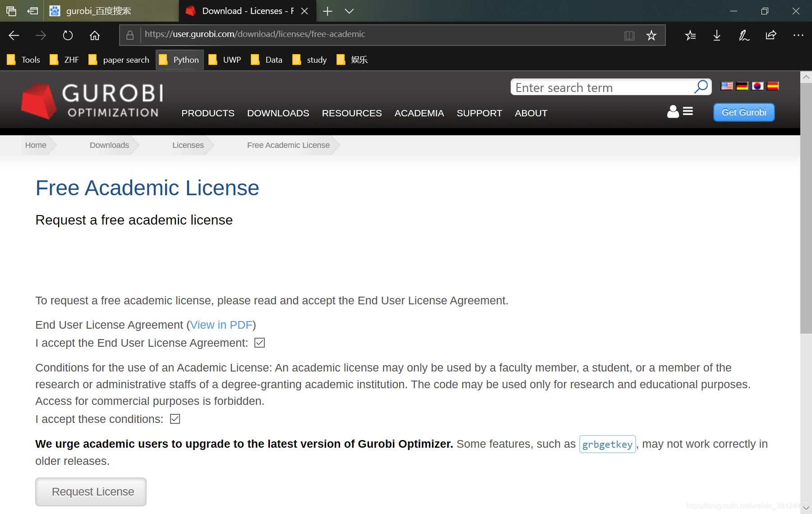Open reading view icon in address bar

pyautogui.click(x=629, y=36)
